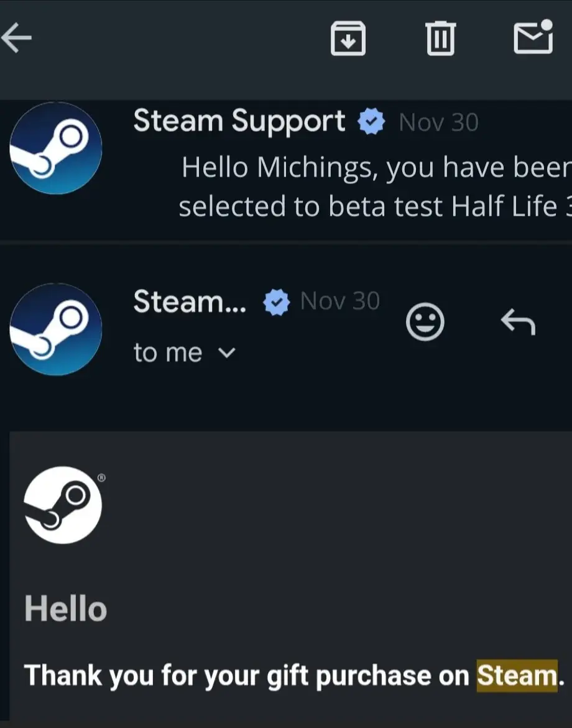
Task: Click the white Steam logo in email body
Action: 62,505
